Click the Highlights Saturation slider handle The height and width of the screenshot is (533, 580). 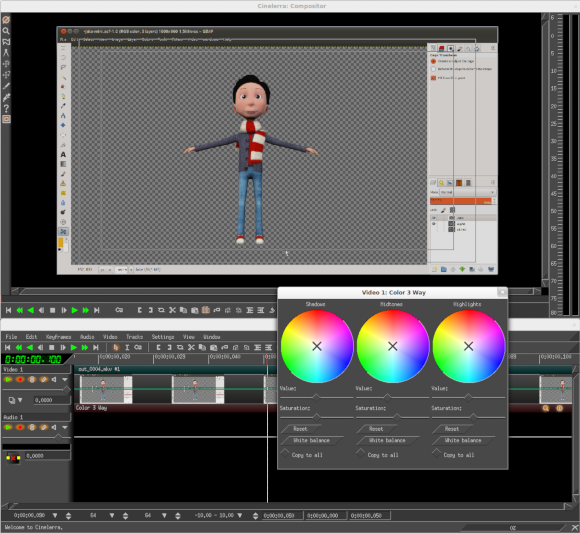473,418
